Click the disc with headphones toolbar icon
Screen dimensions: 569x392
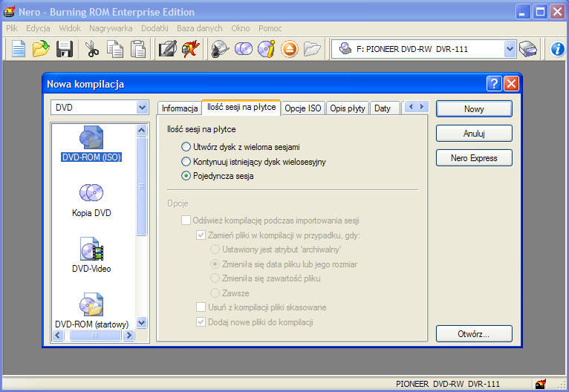pyautogui.click(x=220, y=49)
